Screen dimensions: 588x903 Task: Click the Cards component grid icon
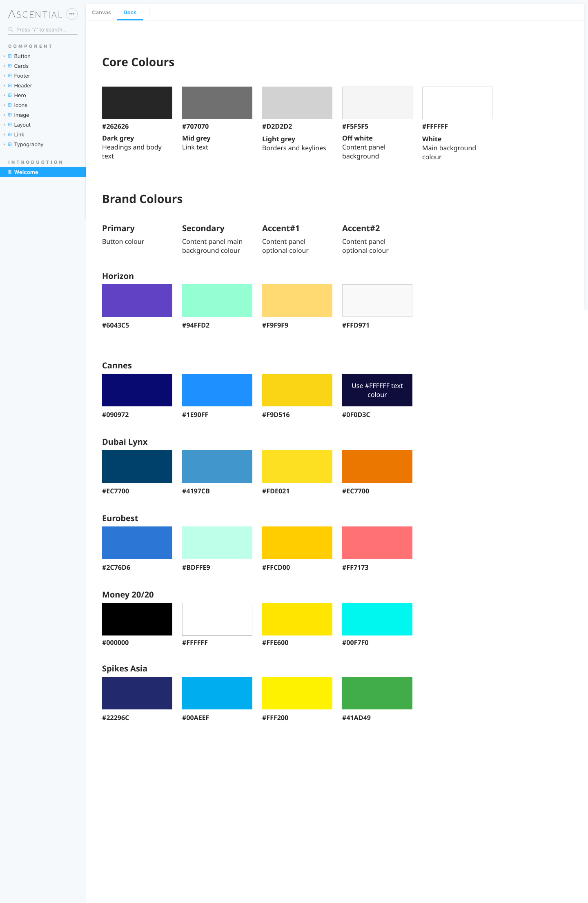tap(10, 66)
